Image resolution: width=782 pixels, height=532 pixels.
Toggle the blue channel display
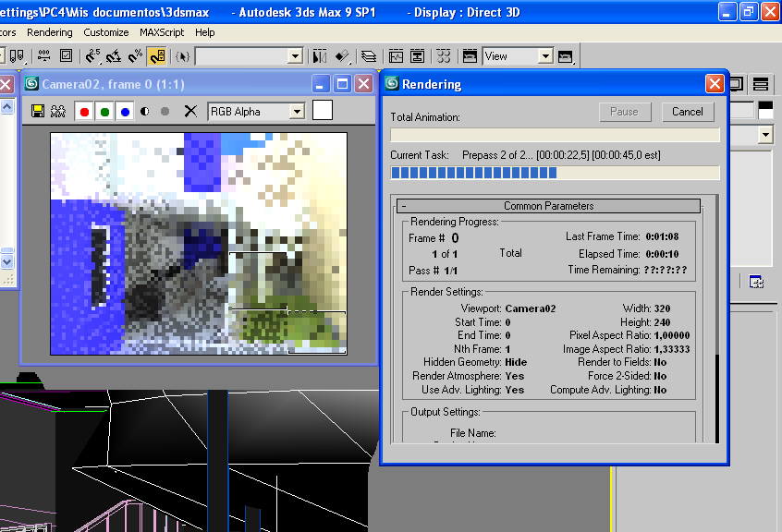125,112
